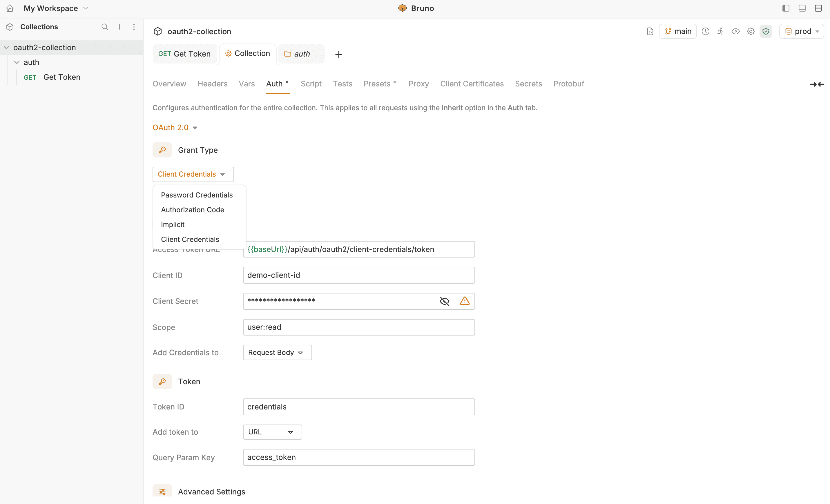
Task: Open the collection search in the sidebar
Action: tap(105, 27)
